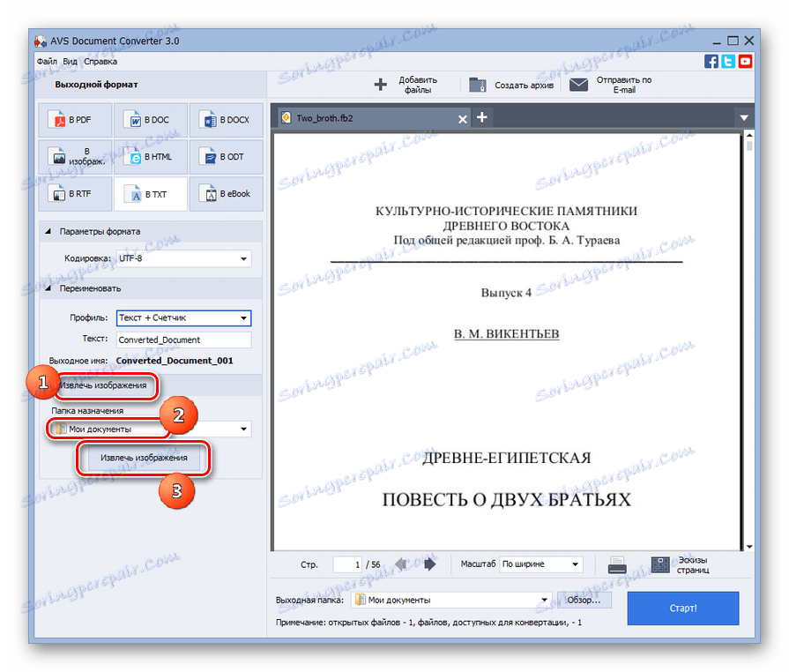
Task: Select the RTF output format
Action: [75, 194]
